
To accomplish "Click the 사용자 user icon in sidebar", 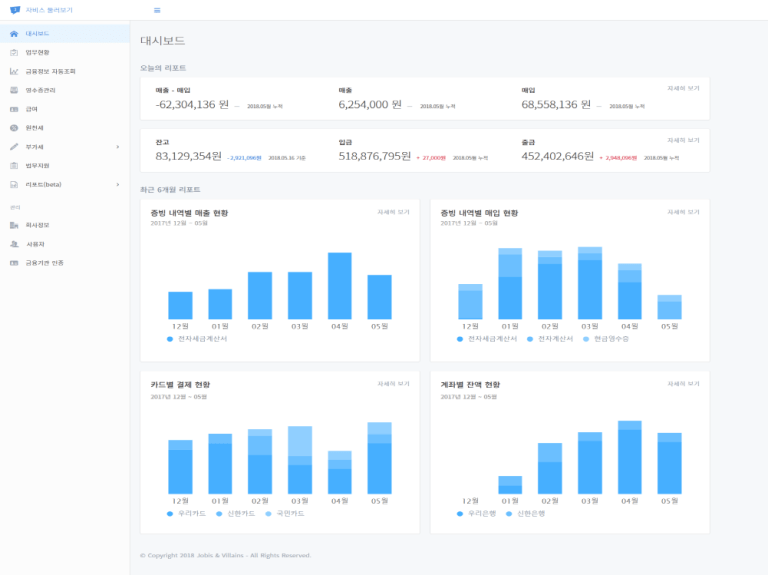I will point(14,244).
